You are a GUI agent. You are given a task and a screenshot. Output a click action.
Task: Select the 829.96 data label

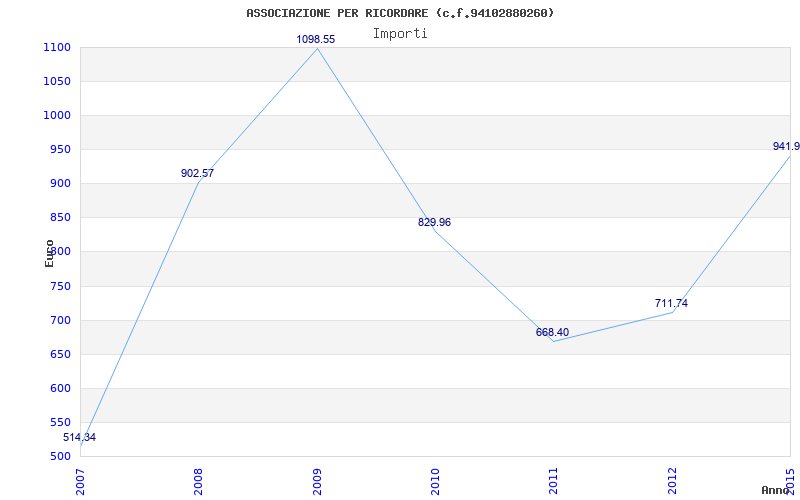pyautogui.click(x=434, y=222)
